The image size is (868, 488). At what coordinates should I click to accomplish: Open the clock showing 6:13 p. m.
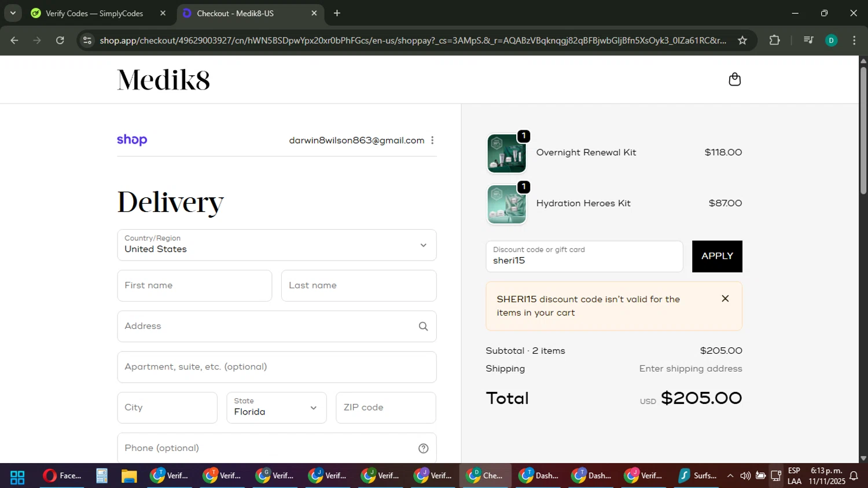point(827,476)
